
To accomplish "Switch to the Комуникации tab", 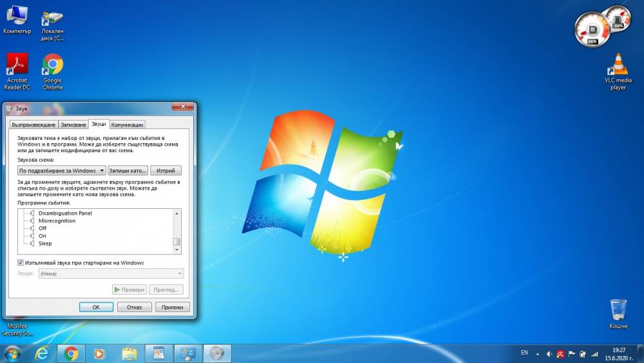I will pyautogui.click(x=127, y=124).
